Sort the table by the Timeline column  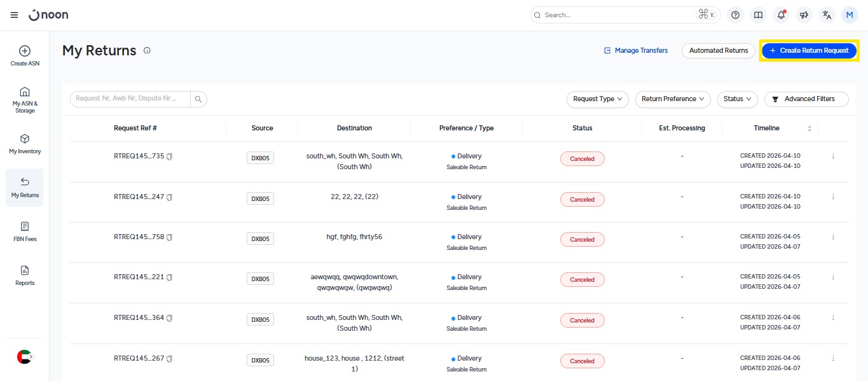click(809, 128)
